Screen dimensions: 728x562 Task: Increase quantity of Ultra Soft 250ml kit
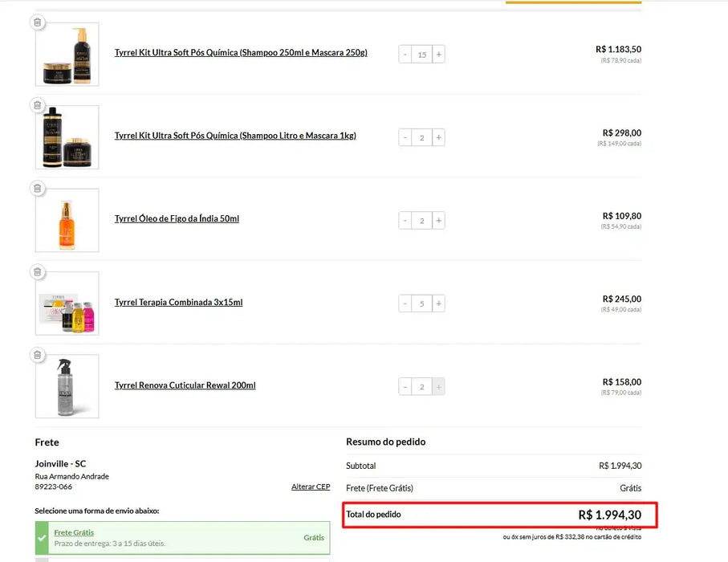pos(438,55)
